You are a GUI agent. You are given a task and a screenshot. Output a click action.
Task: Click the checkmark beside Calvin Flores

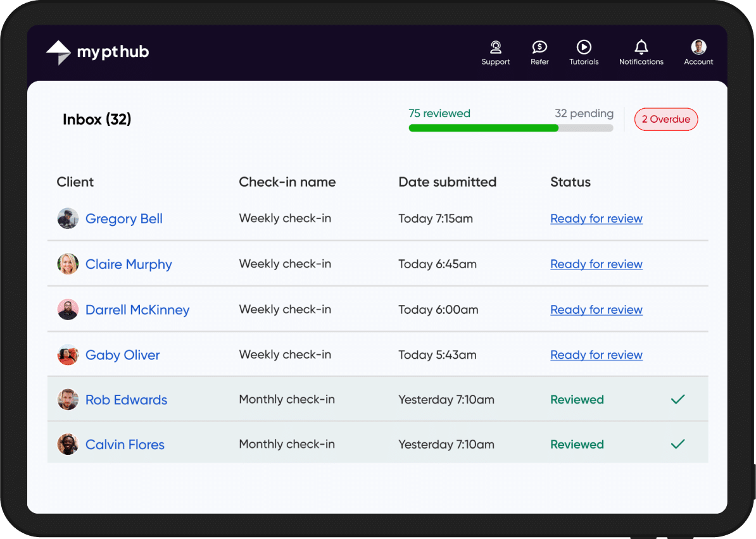677,444
